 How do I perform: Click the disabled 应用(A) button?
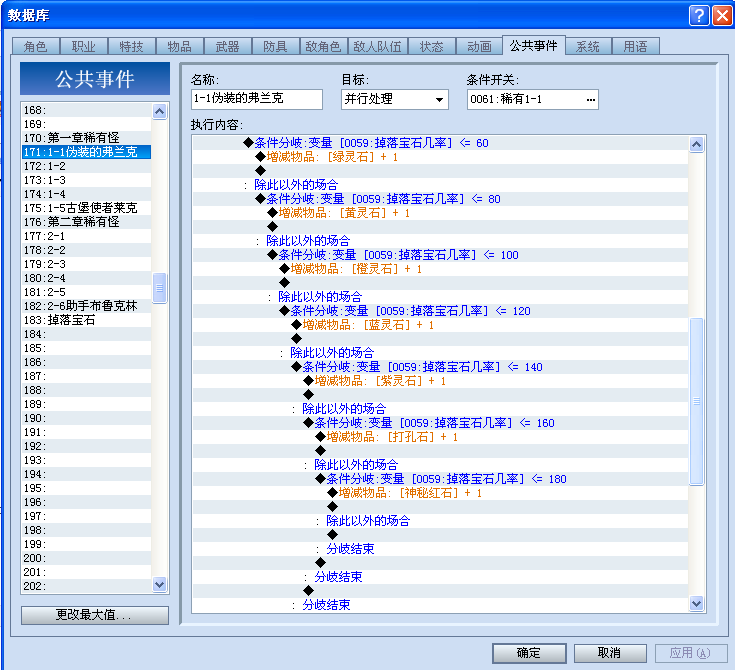pos(690,653)
